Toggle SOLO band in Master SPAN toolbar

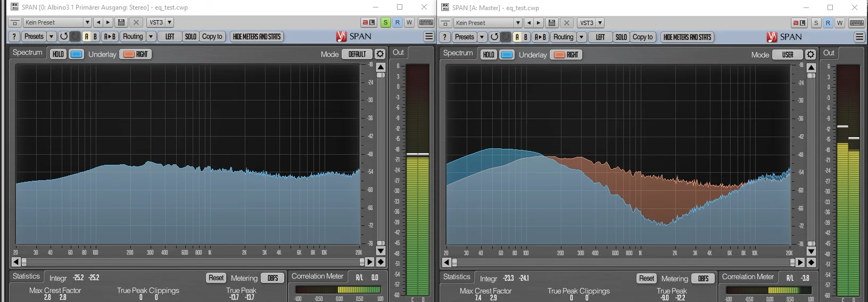click(x=621, y=37)
